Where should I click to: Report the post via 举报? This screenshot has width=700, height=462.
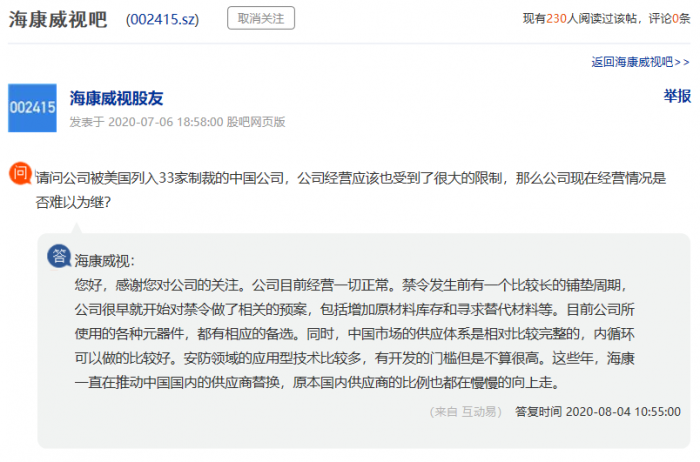point(676,96)
